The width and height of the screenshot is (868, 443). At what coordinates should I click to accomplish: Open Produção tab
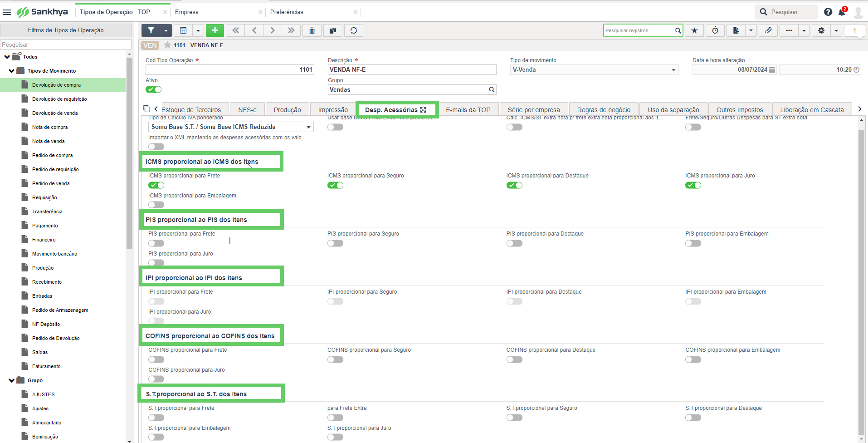click(288, 110)
